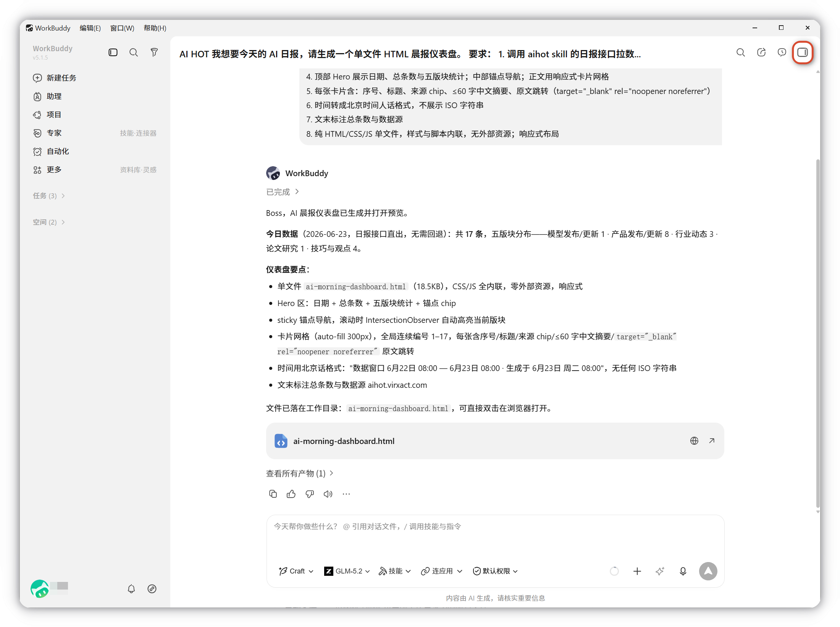Click aihot.virxact.com data source text
Viewport: 840px width, 627px height.
pyautogui.click(x=397, y=385)
